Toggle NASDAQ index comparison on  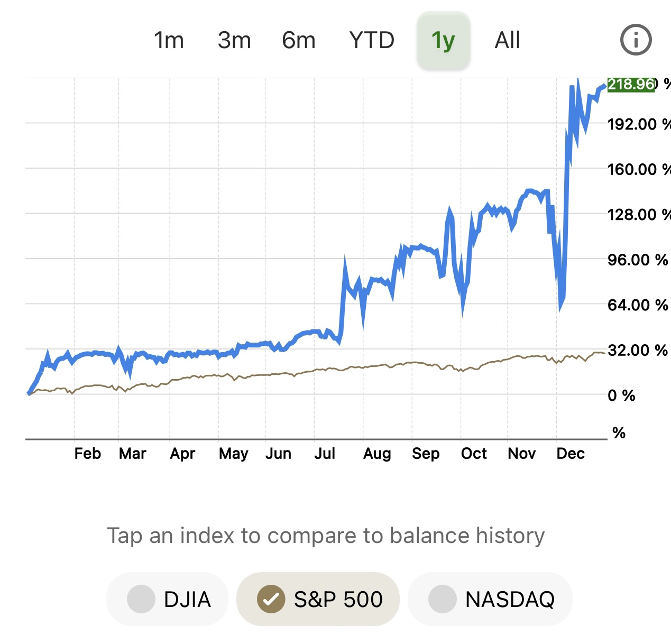490,599
